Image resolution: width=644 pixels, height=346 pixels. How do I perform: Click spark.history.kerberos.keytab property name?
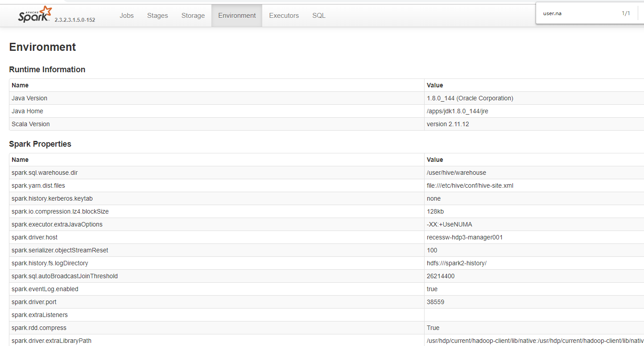(52, 198)
